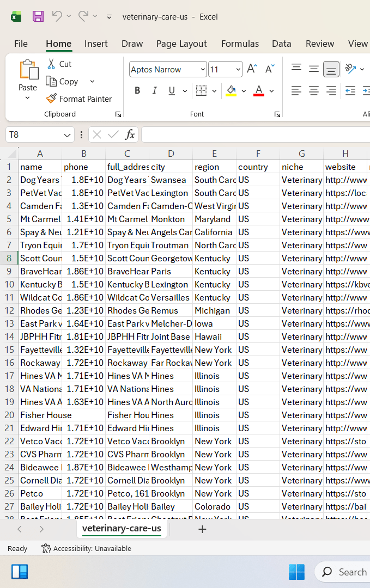The height and width of the screenshot is (588, 370).
Task: Open the Page Layout tab
Action: pos(181,44)
